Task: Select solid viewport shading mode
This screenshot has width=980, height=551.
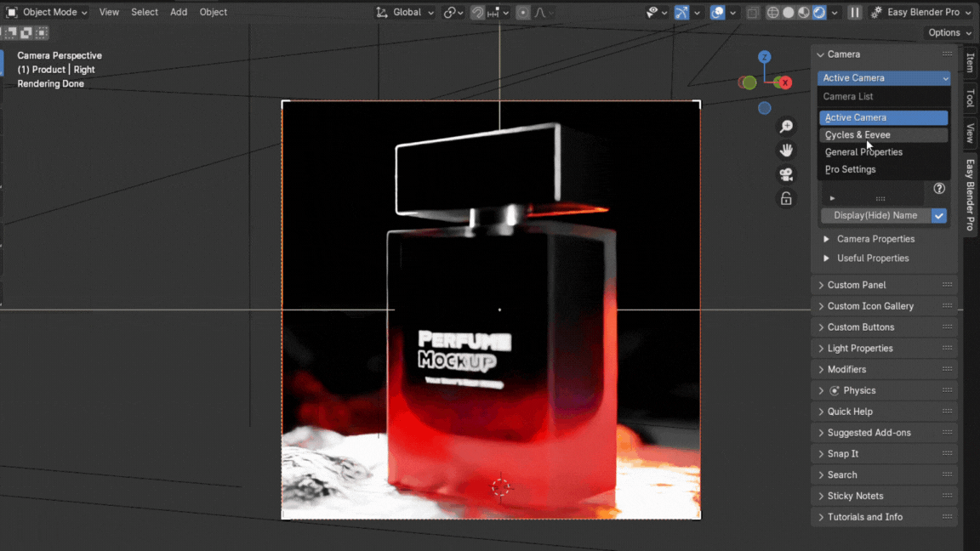Action: click(789, 13)
